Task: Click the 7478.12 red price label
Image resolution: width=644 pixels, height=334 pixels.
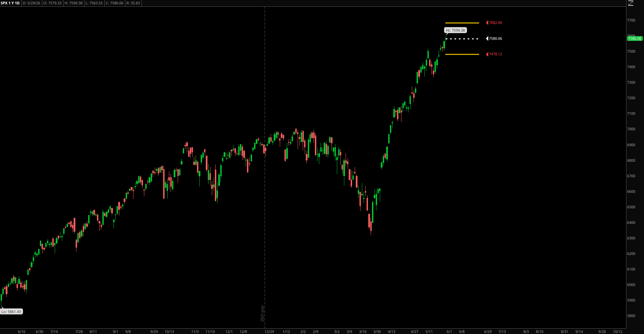Action: coord(496,54)
